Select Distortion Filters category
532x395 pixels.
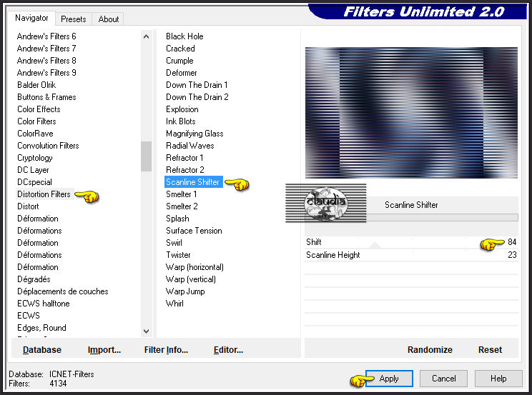pos(44,194)
